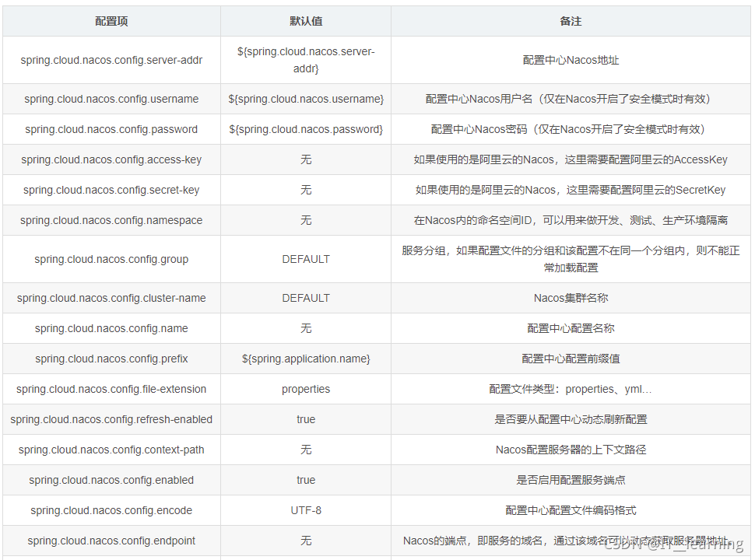Select the ${spring.cloud.nacos.server-addr} default value

(x=306, y=60)
